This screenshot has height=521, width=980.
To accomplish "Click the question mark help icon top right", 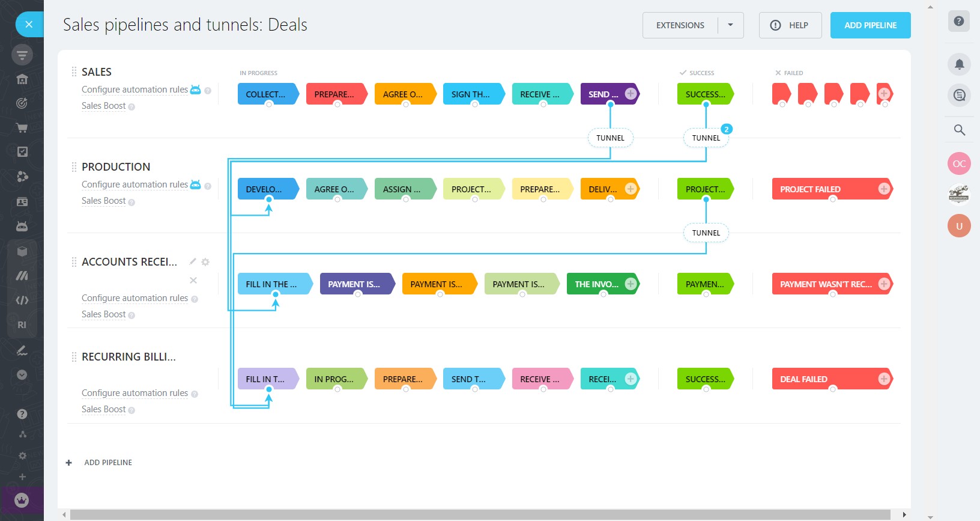I will click(x=959, y=21).
